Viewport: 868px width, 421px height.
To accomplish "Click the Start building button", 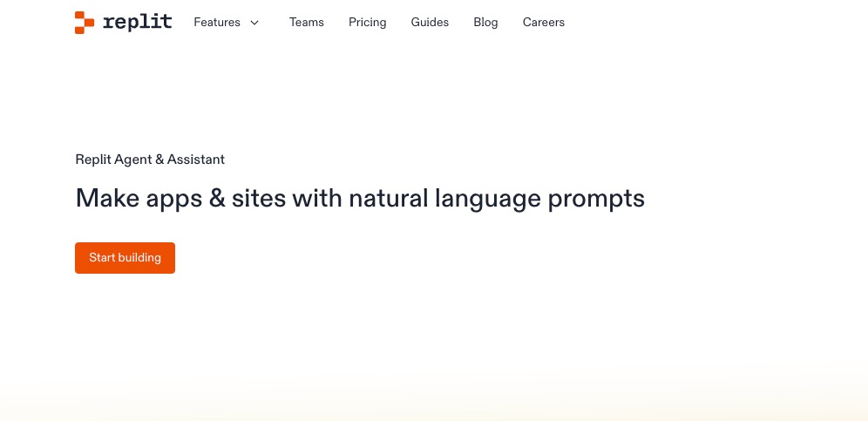I will click(125, 258).
